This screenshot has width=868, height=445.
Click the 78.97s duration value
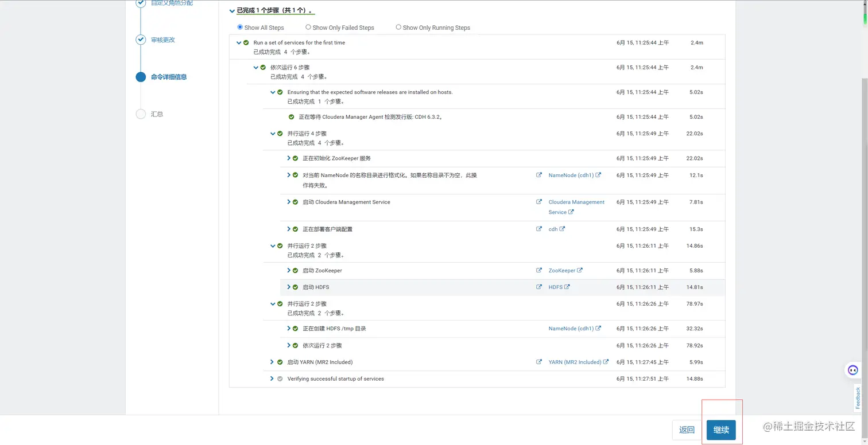pyautogui.click(x=695, y=304)
